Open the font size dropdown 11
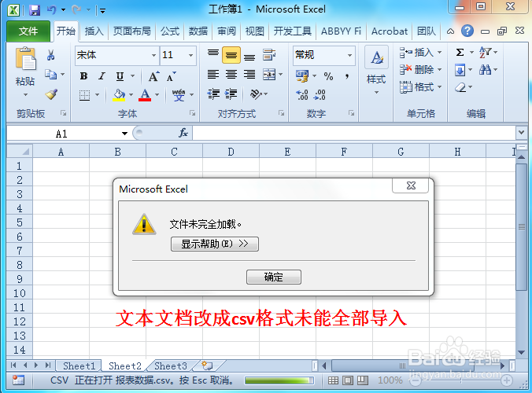The image size is (532, 393). pyautogui.click(x=190, y=55)
